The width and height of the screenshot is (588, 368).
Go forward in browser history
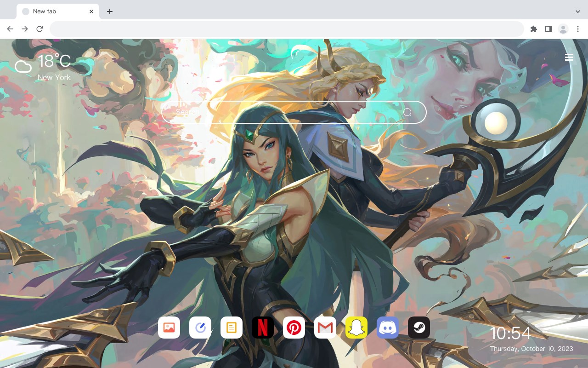[x=25, y=29]
